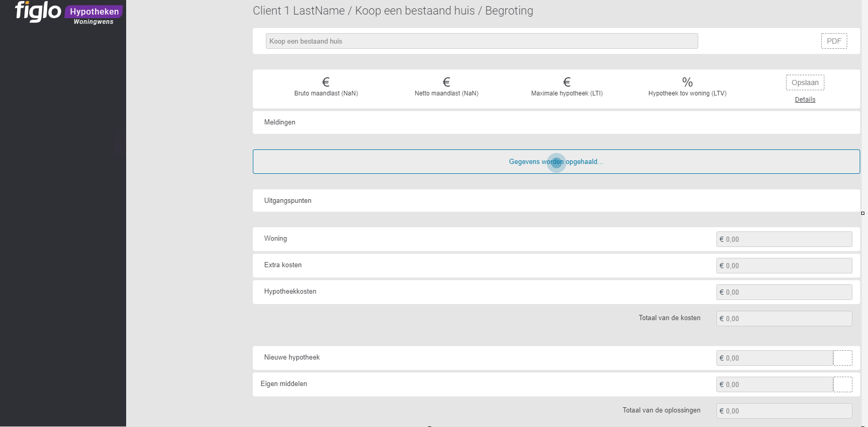The height and width of the screenshot is (427, 868).
Task: Click the Netto maandlast euro icon
Action: click(x=446, y=82)
